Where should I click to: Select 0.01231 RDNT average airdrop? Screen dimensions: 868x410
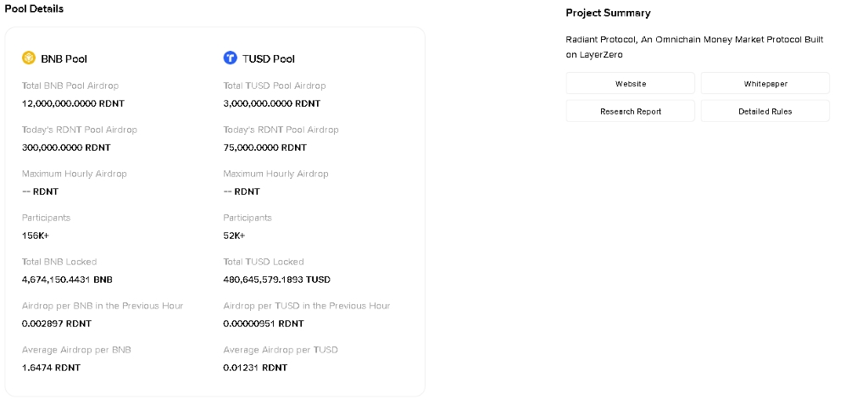pyautogui.click(x=255, y=368)
